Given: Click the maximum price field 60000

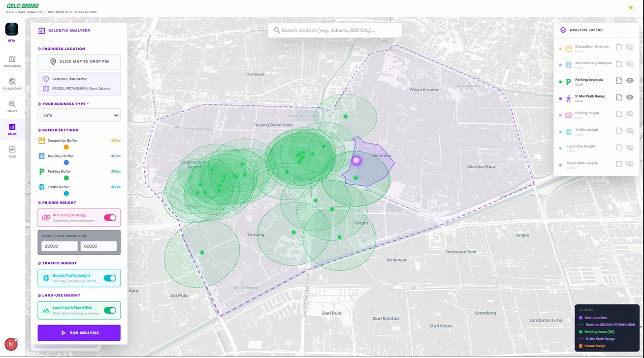Looking at the screenshot, I should (x=98, y=246).
